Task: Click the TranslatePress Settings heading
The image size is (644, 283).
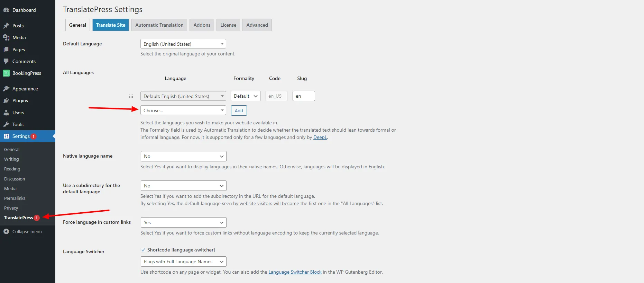Action: 103,9
